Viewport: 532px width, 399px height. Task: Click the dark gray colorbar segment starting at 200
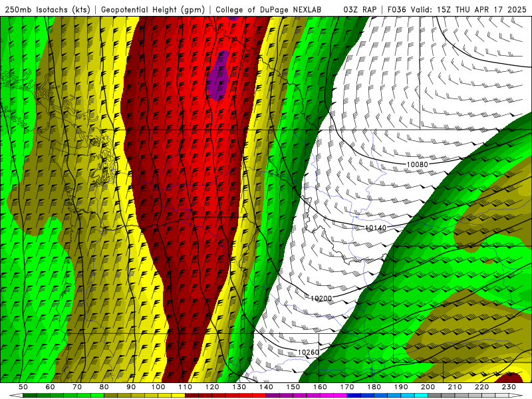click(x=435, y=396)
